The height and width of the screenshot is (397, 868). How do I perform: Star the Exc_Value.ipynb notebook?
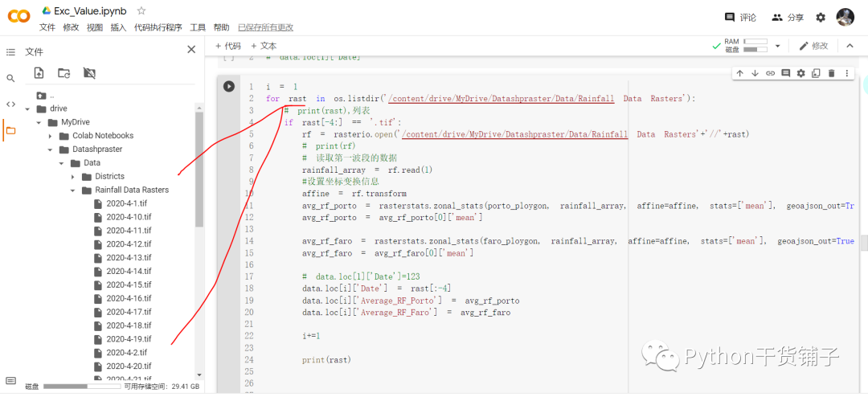[141, 10]
